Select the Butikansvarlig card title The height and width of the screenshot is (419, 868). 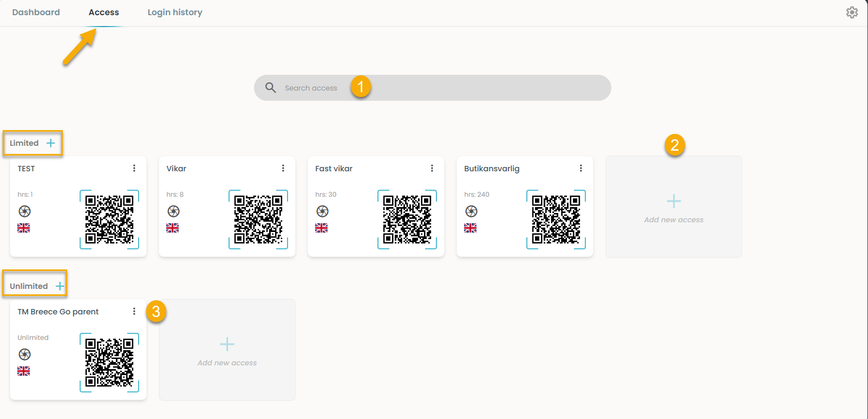492,169
